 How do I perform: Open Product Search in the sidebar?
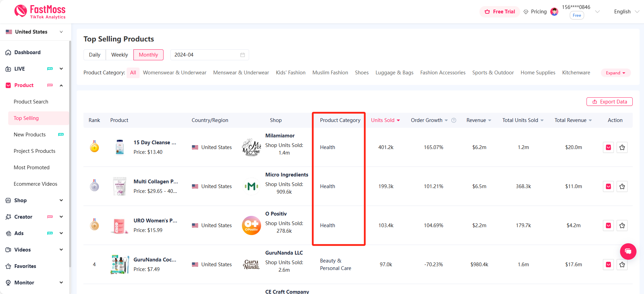tap(31, 102)
